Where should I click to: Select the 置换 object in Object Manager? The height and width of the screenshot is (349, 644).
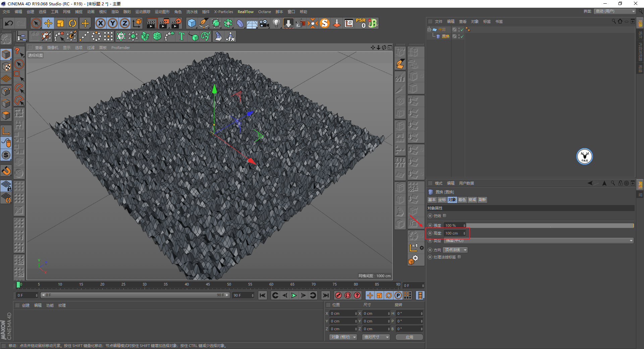click(x=446, y=36)
